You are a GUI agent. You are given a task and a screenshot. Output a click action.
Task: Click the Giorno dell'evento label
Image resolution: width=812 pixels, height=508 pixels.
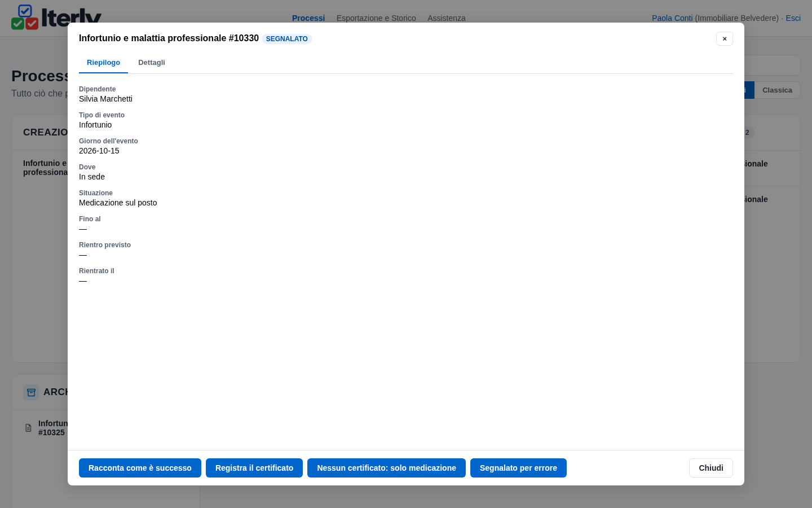108,141
